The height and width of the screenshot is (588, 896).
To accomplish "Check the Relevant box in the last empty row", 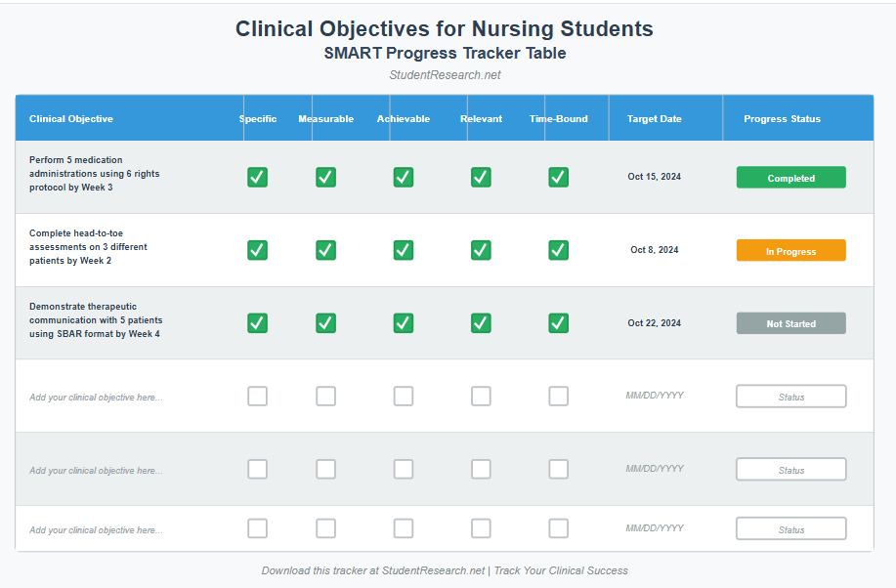I will (481, 528).
